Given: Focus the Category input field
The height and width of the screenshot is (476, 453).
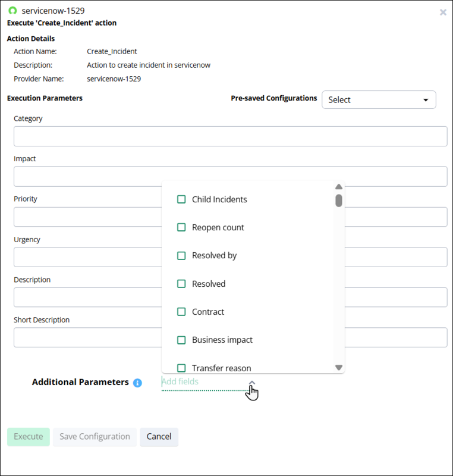Looking at the screenshot, I should (231, 136).
